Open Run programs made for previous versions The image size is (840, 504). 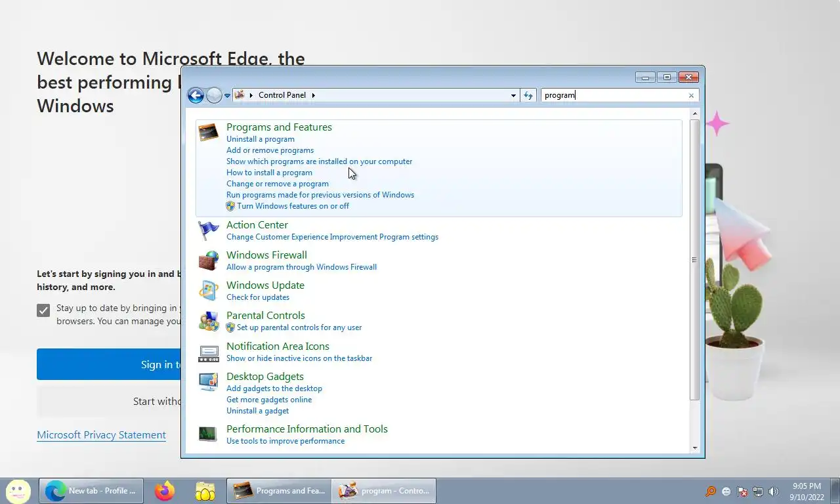tap(320, 195)
